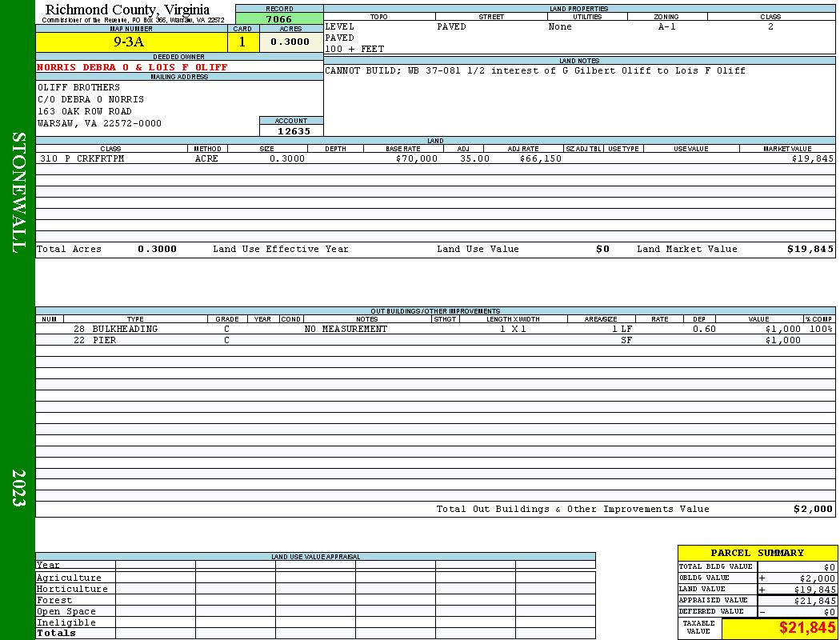840x640 pixels.
Task: Click the land class value 2
Action: [770, 26]
